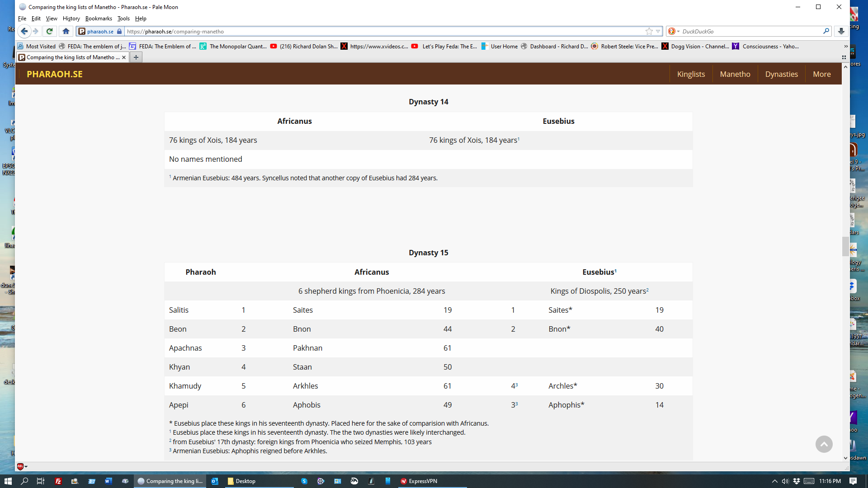Viewport: 868px width, 488px height.
Task: Open the list all tabs button
Action: pyautogui.click(x=844, y=57)
